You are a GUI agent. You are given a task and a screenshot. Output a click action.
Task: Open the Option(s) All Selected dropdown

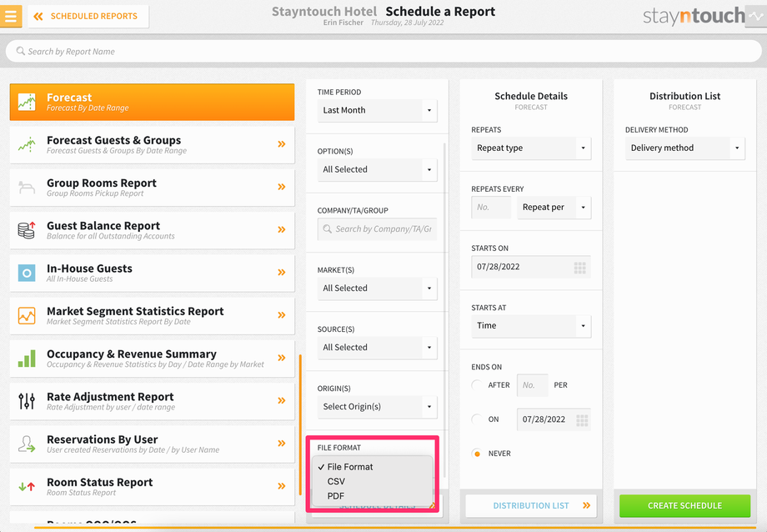tap(377, 170)
